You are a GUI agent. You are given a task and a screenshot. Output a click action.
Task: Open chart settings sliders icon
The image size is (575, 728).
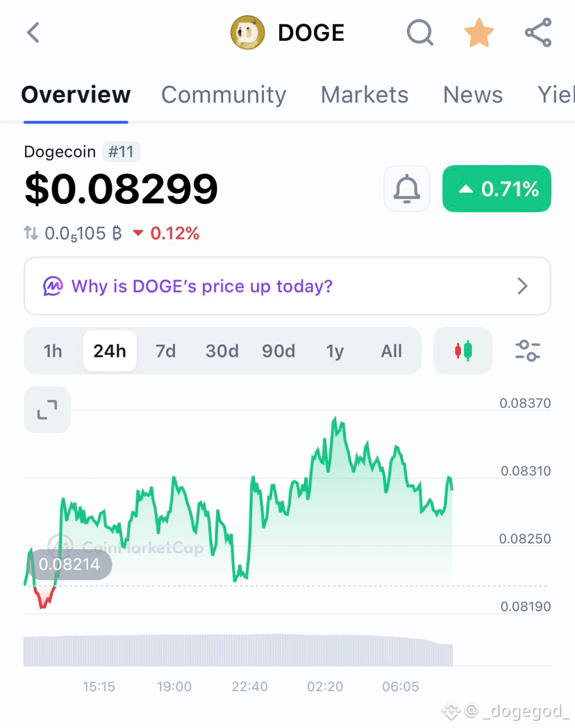click(x=528, y=350)
